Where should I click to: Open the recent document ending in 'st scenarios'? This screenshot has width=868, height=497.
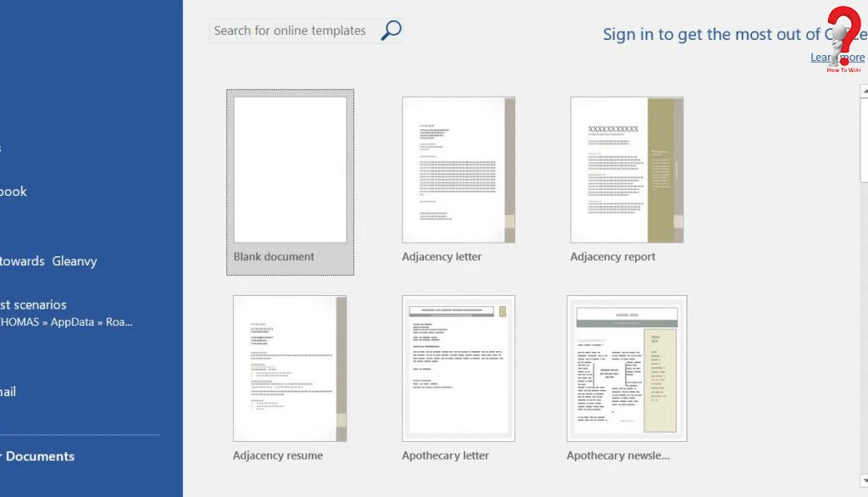pos(33,304)
